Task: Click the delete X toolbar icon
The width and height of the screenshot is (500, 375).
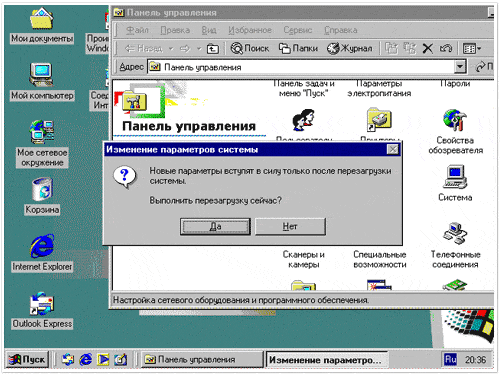Action: 428,49
